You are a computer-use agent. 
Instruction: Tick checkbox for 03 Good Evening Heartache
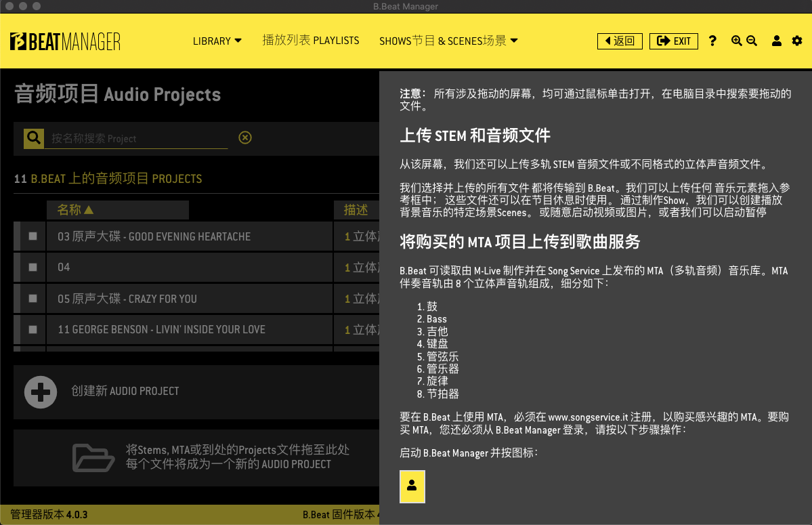tap(33, 236)
